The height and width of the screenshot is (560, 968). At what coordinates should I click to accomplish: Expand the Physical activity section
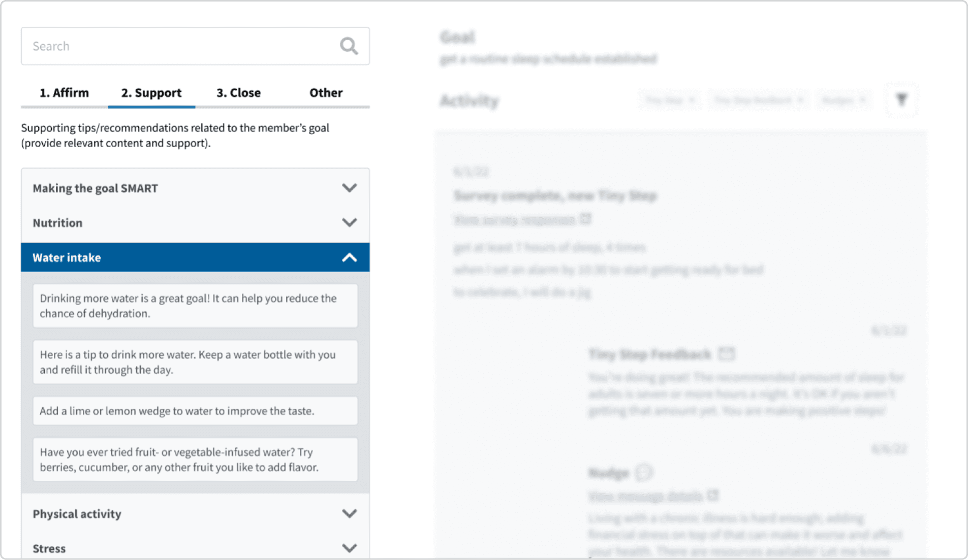pyautogui.click(x=195, y=514)
